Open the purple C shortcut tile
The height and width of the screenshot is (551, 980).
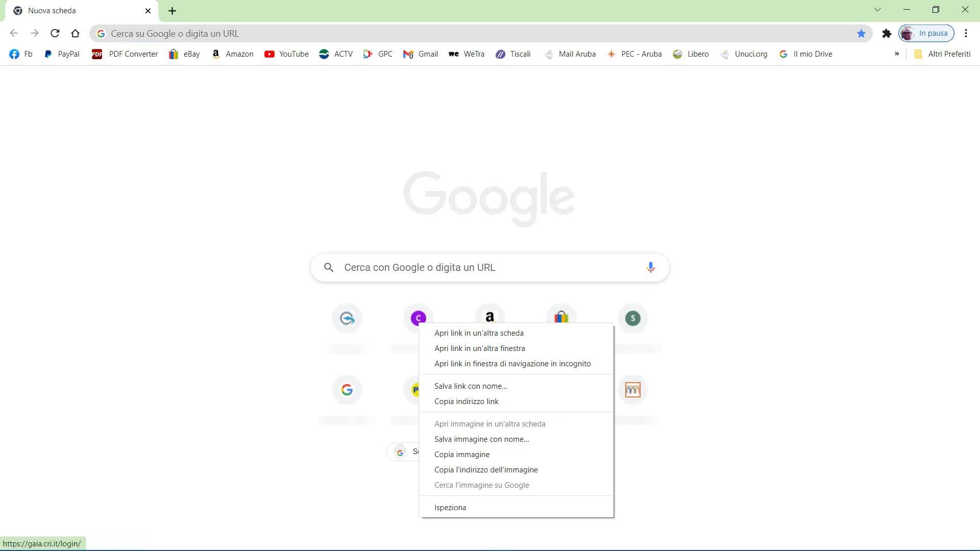[419, 317]
